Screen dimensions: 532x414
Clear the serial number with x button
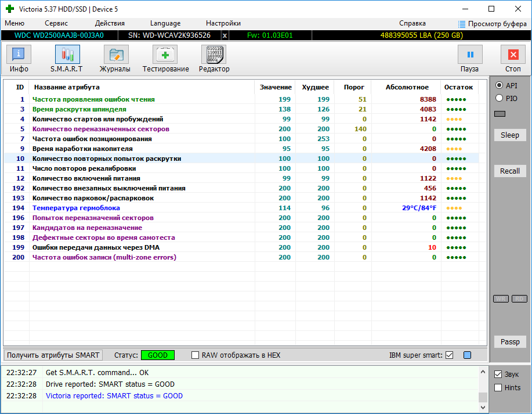tap(225, 35)
